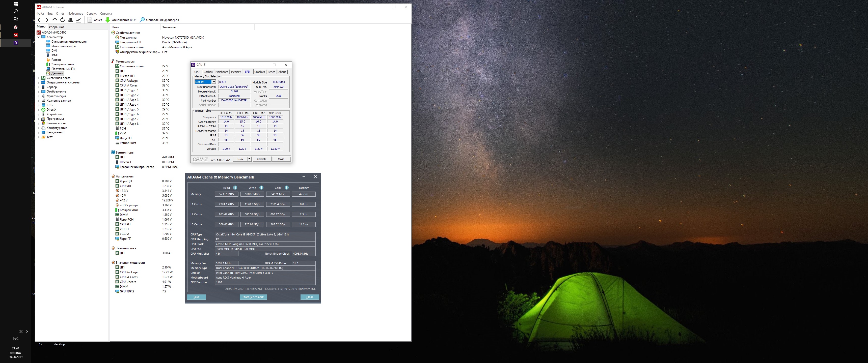This screenshot has width=868, height=363.
Task: Open the Windows Start button
Action: (x=15, y=4)
